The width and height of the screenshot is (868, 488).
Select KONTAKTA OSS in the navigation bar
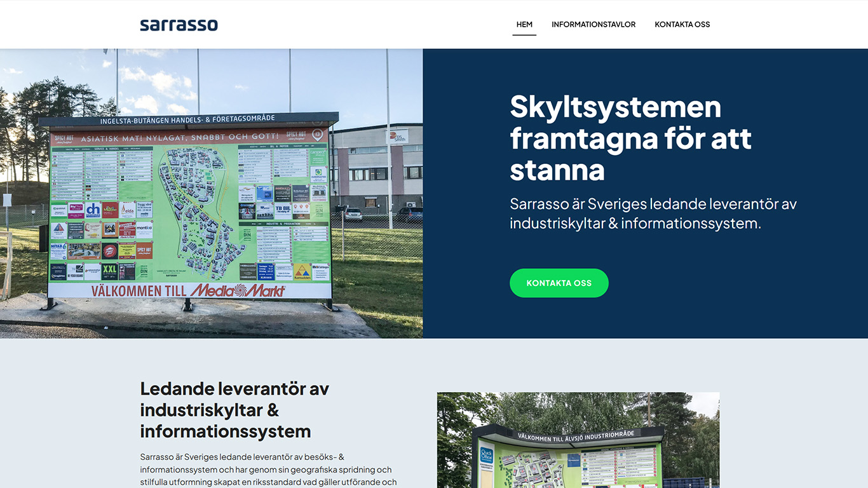pyautogui.click(x=682, y=25)
